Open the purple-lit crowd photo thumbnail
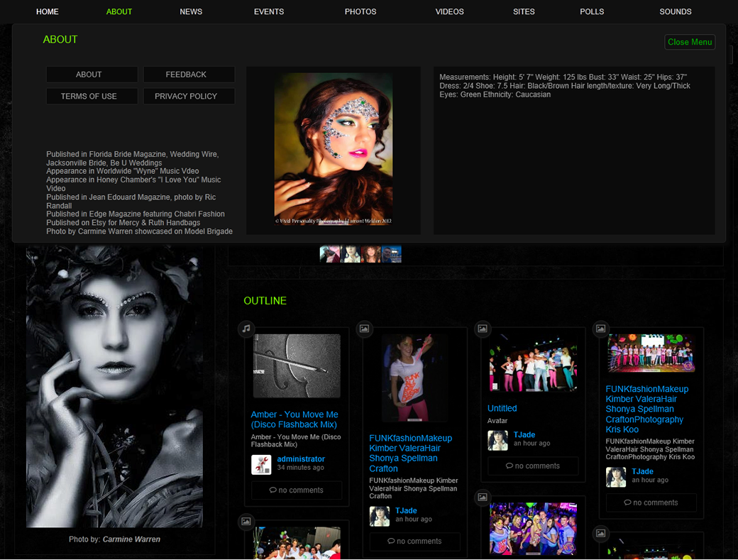738x560 pixels. pos(533,529)
